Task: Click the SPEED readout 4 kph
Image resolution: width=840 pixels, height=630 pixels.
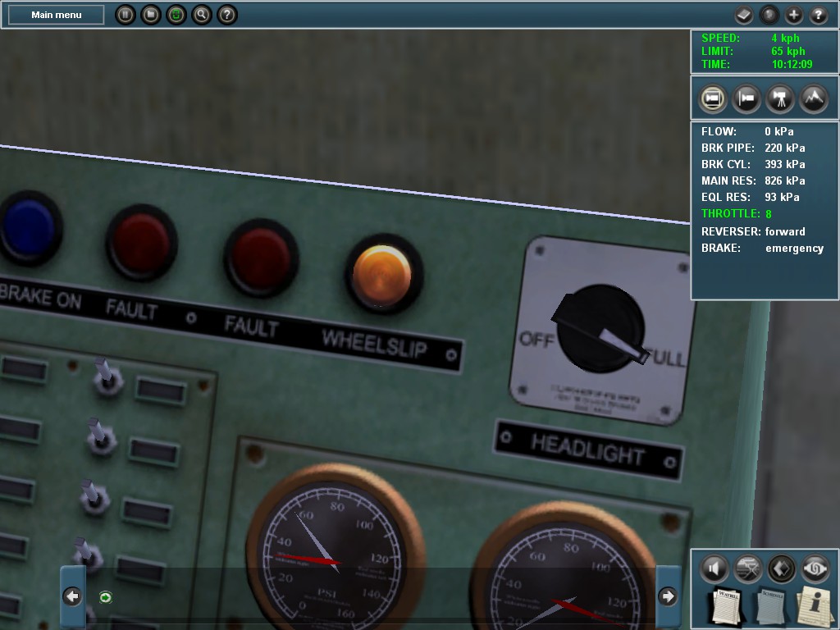Action: click(x=750, y=38)
